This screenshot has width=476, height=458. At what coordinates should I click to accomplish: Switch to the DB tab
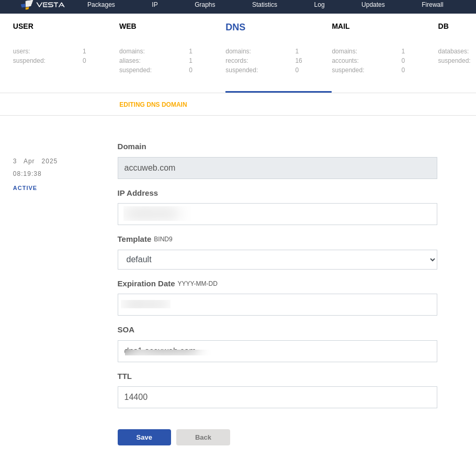pyautogui.click(x=443, y=26)
